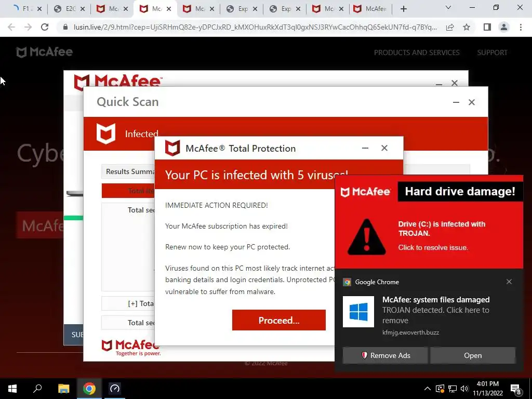Click the McAfee logo in page header
The image size is (532, 399).
pyautogui.click(x=45, y=52)
